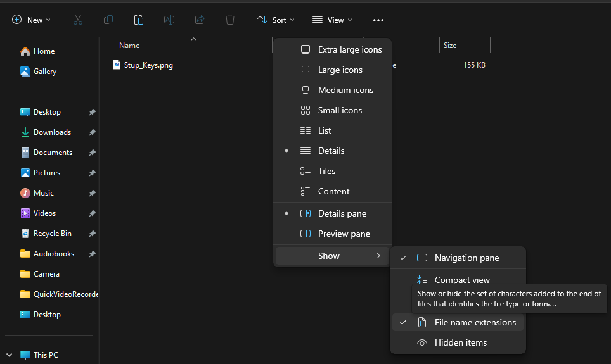
Task: Toggle Navigation pane visibility
Action: pyautogui.click(x=466, y=258)
